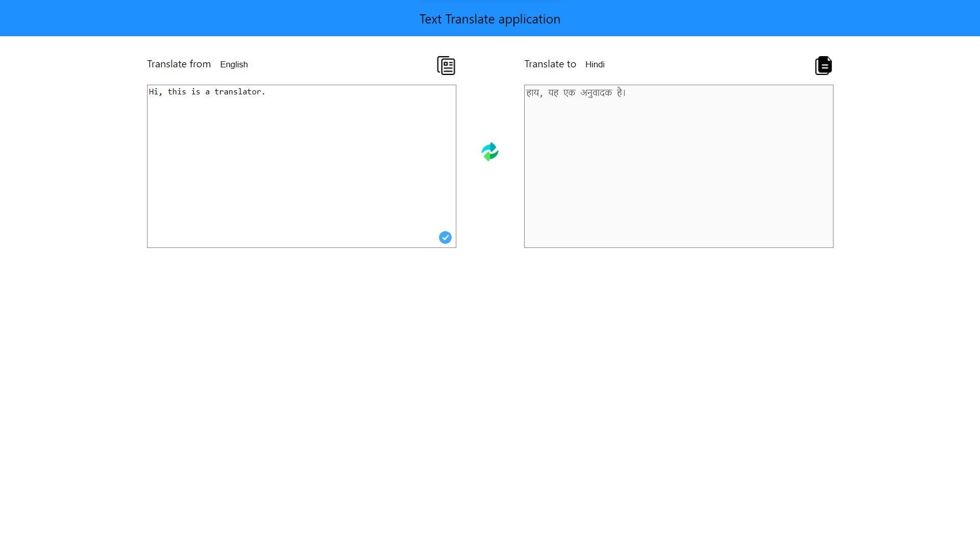Click the paste-text icon above source box
The width and height of the screenshot is (980, 551).
tap(446, 65)
